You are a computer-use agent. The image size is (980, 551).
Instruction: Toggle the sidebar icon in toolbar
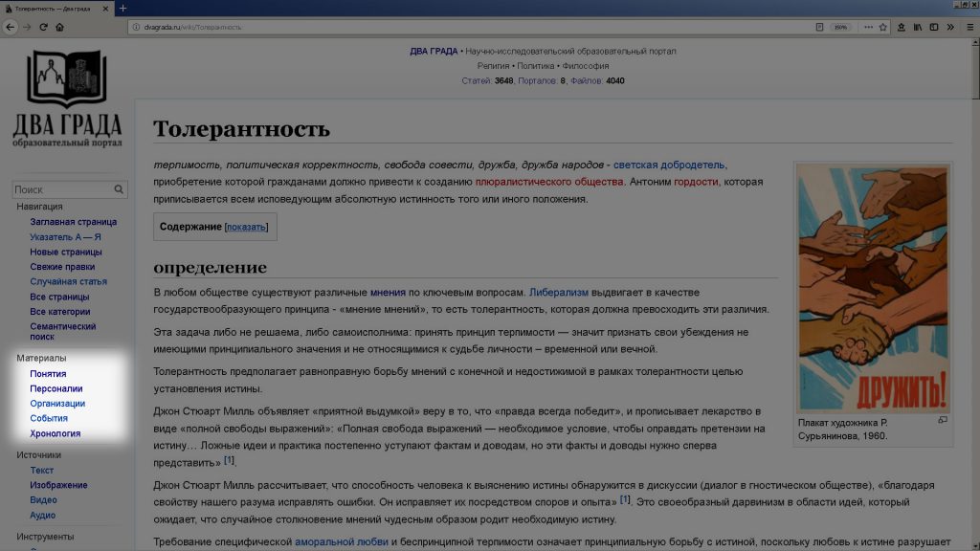click(934, 27)
